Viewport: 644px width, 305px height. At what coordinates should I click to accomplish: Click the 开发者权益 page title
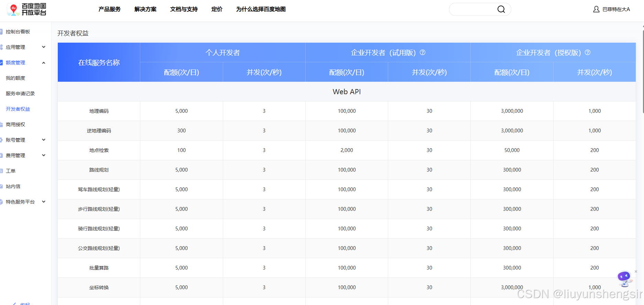[x=73, y=33]
